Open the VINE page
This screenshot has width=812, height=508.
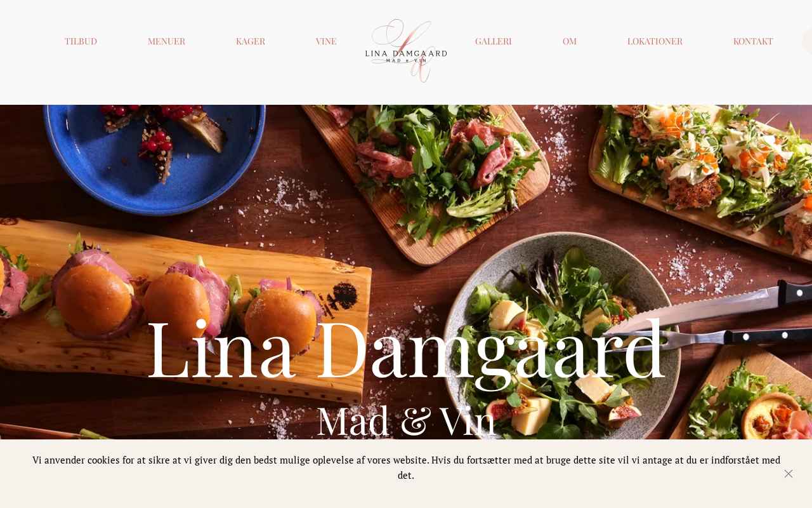[x=326, y=41]
